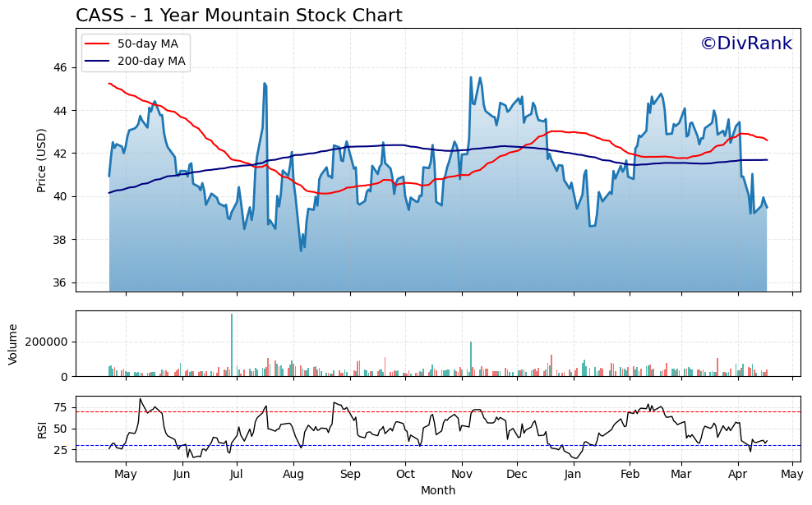Click the 'Volume' axis label
The width and height of the screenshot is (812, 505).
(x=13, y=345)
